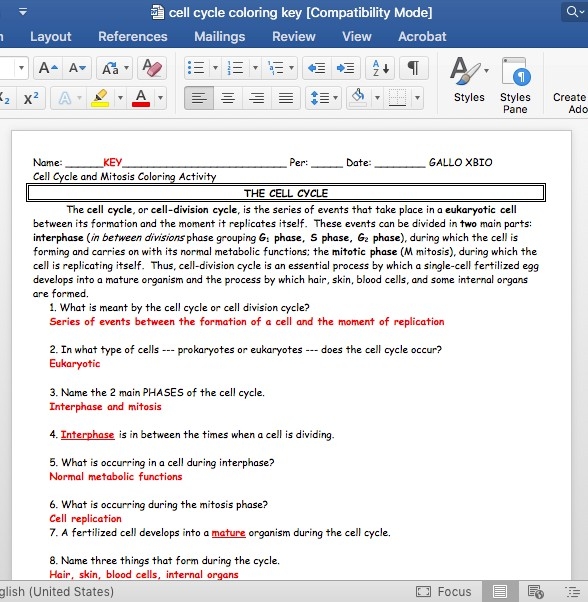Viewport: 588px width, 602px height.
Task: Apply multilevel list formatting
Action: pyautogui.click(x=276, y=68)
